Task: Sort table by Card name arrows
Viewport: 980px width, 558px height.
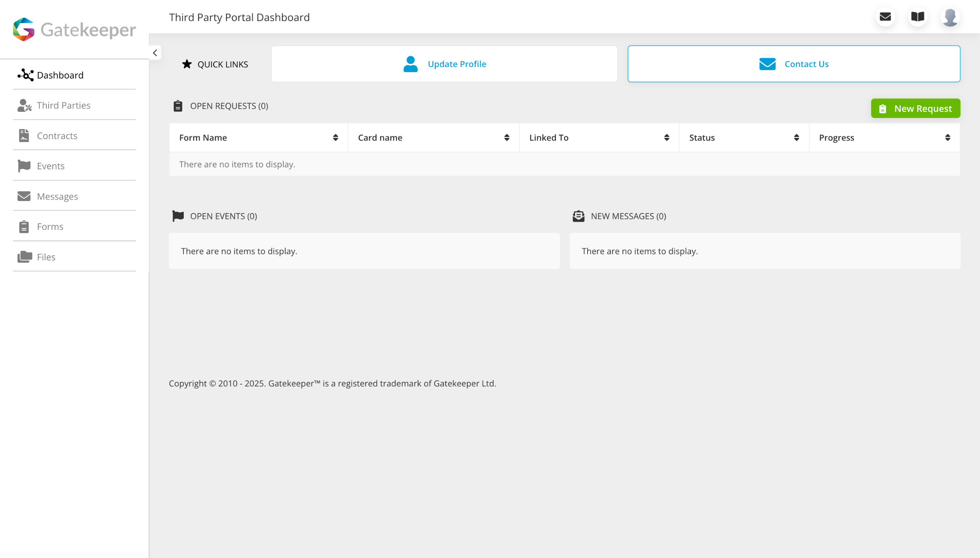Action: 507,137
